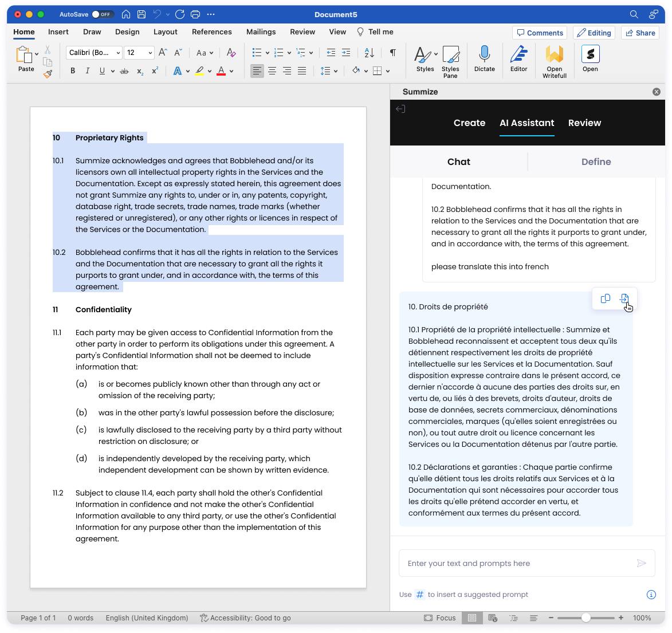Go to the References tab
This screenshot has height=633, width=672.
[x=212, y=32]
